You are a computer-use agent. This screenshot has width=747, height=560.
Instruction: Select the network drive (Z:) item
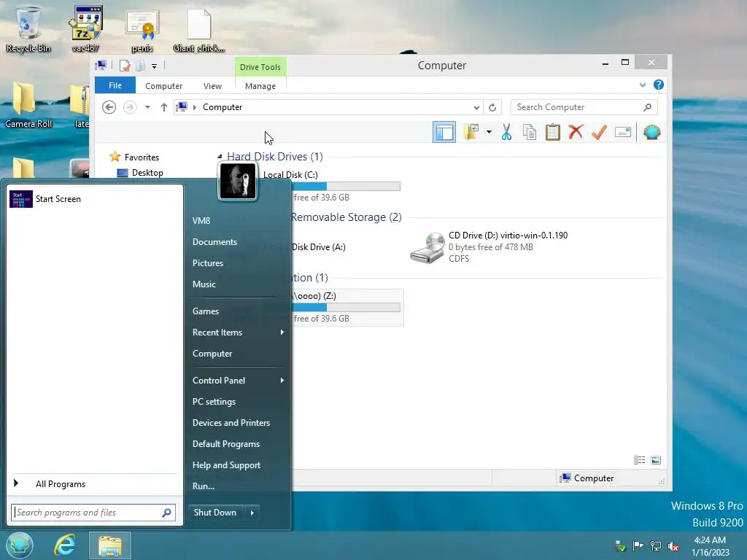(x=347, y=308)
